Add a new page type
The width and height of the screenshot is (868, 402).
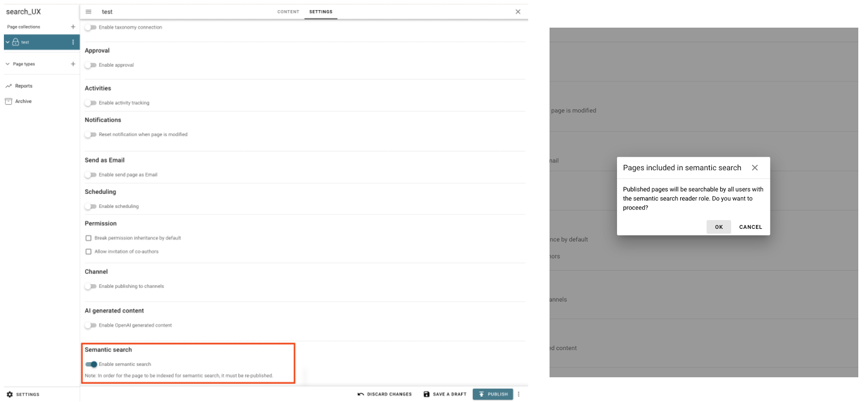[73, 64]
